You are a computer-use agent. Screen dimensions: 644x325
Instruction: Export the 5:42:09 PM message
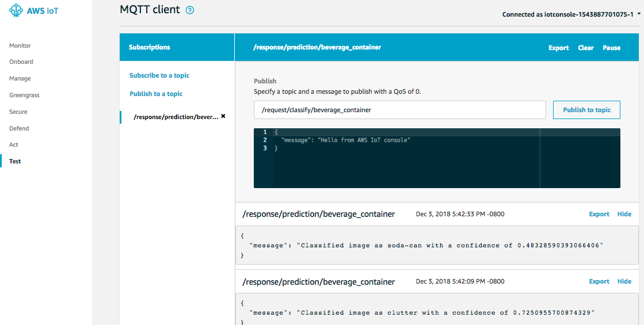599,281
